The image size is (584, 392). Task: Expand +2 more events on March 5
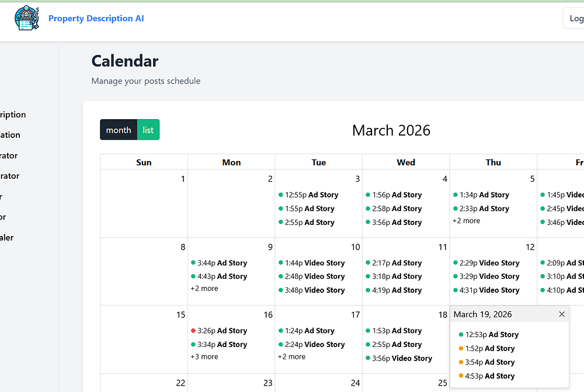[466, 221]
